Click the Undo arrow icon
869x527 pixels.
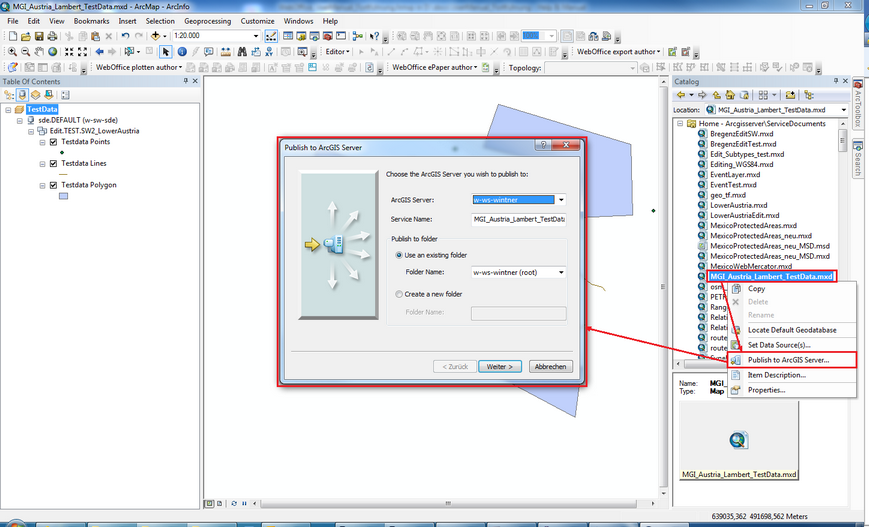[125, 36]
